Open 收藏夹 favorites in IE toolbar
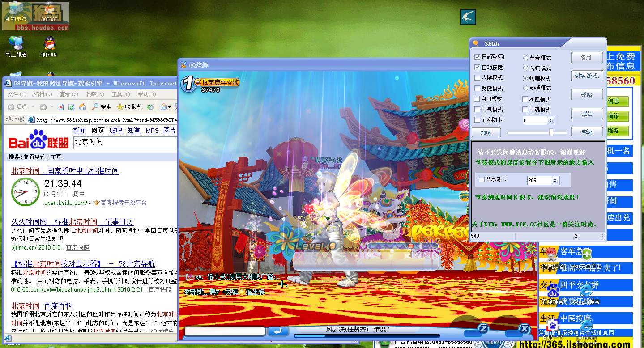Screen dimensions: 644x348 pos(129,107)
